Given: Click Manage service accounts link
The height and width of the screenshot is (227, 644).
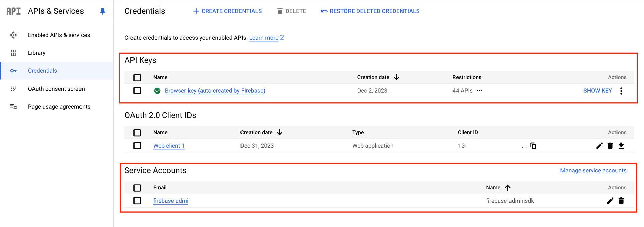Looking at the screenshot, I should [593, 170].
